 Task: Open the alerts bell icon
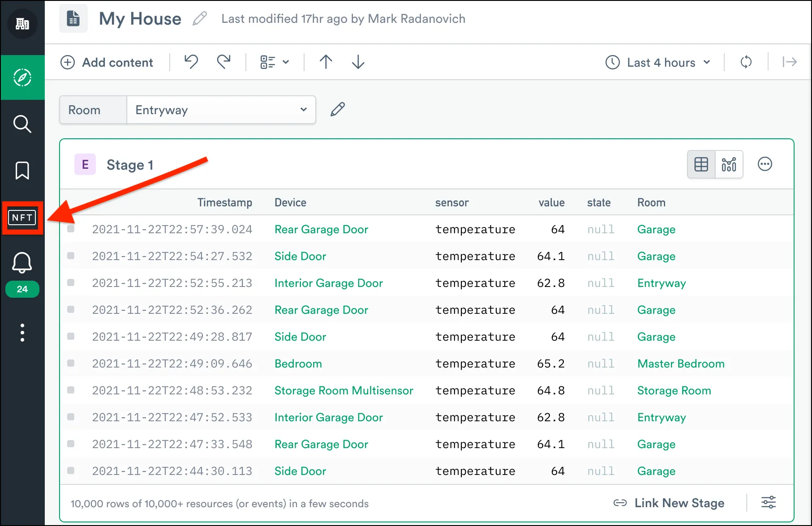coord(22,263)
